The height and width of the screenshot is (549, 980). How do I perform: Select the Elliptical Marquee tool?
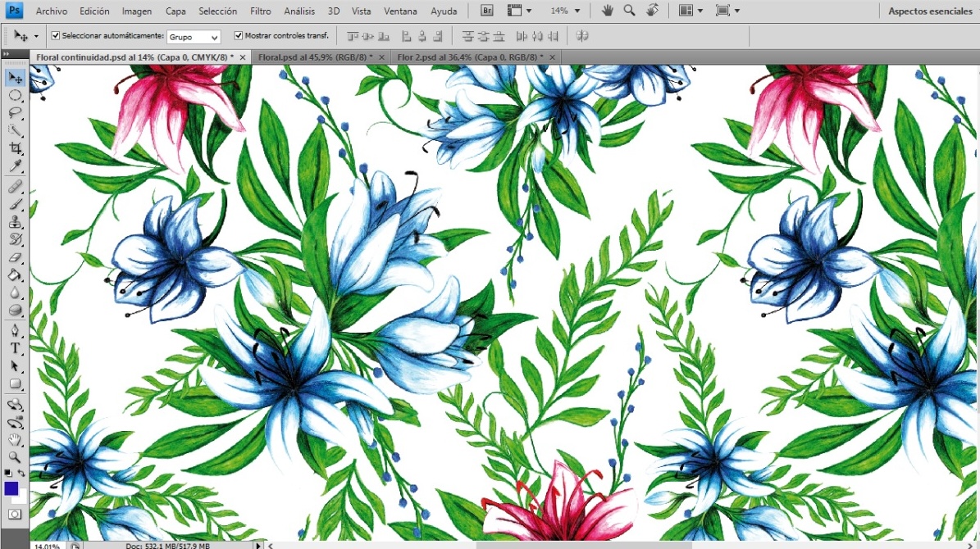click(x=15, y=96)
